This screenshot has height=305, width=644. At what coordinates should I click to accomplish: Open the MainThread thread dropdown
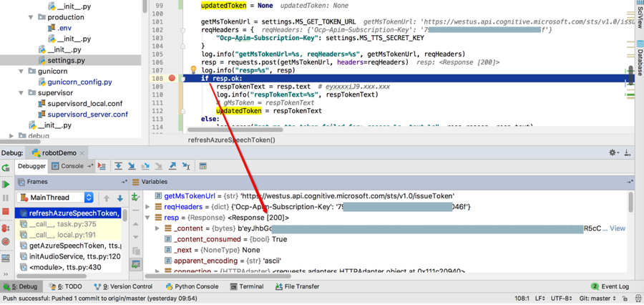55,198
